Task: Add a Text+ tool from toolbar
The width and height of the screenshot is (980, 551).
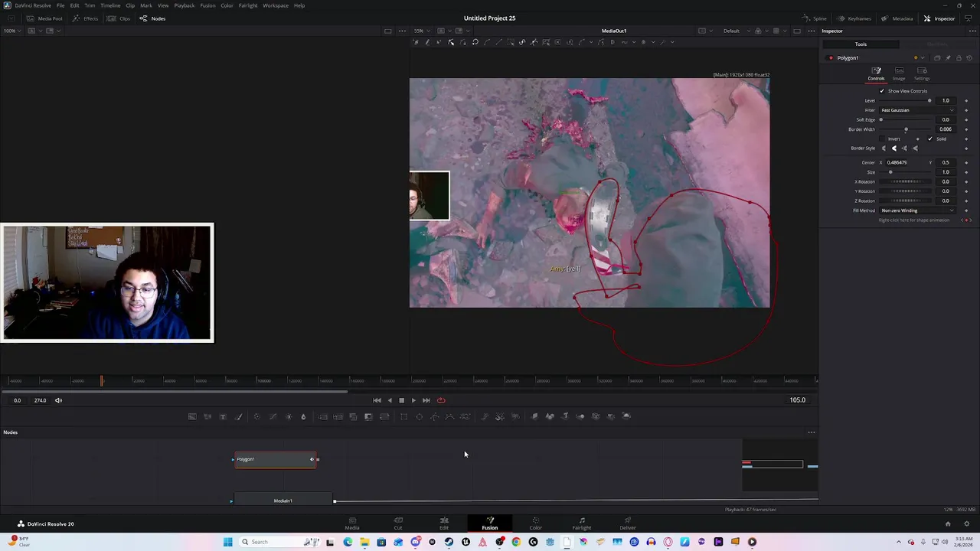Action: pyautogui.click(x=223, y=416)
